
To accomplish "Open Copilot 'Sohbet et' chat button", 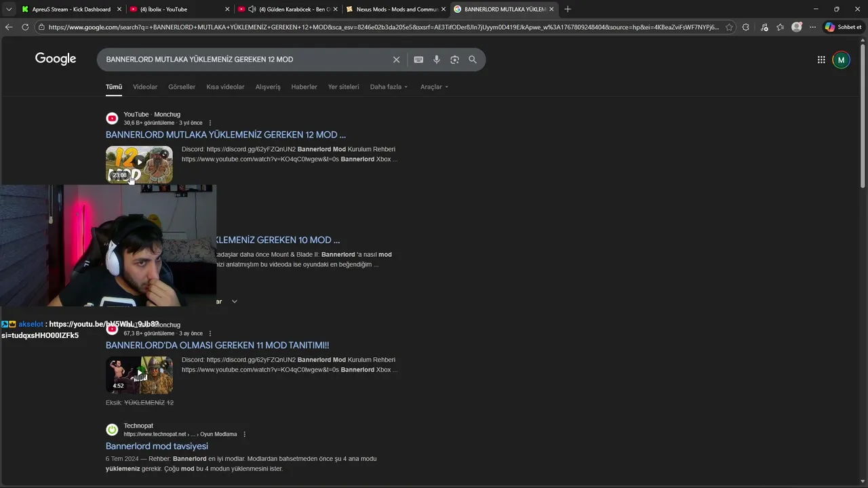I will pos(843,27).
